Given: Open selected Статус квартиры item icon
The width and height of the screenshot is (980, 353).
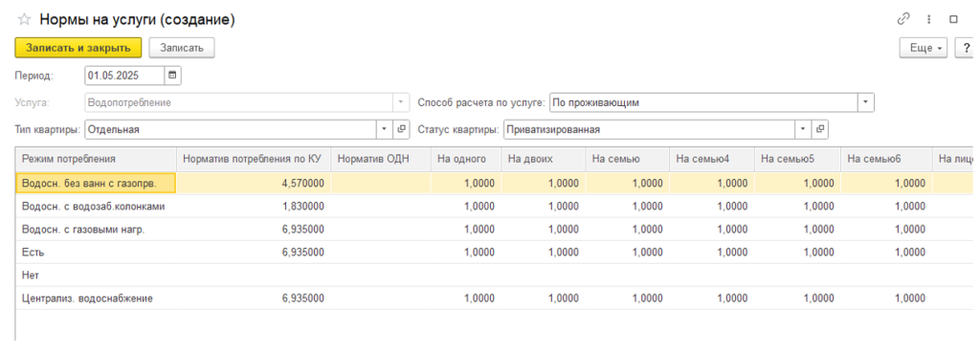Looking at the screenshot, I should (820, 129).
